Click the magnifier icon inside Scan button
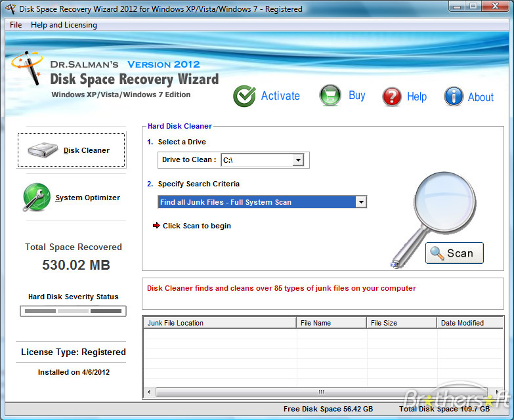 pyautogui.click(x=437, y=253)
